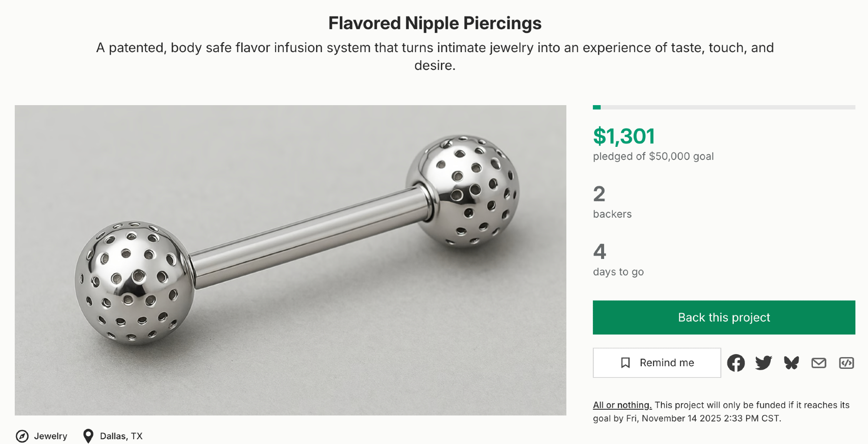The height and width of the screenshot is (444, 868).
Task: Open the Jewelry category link
Action: [51, 436]
